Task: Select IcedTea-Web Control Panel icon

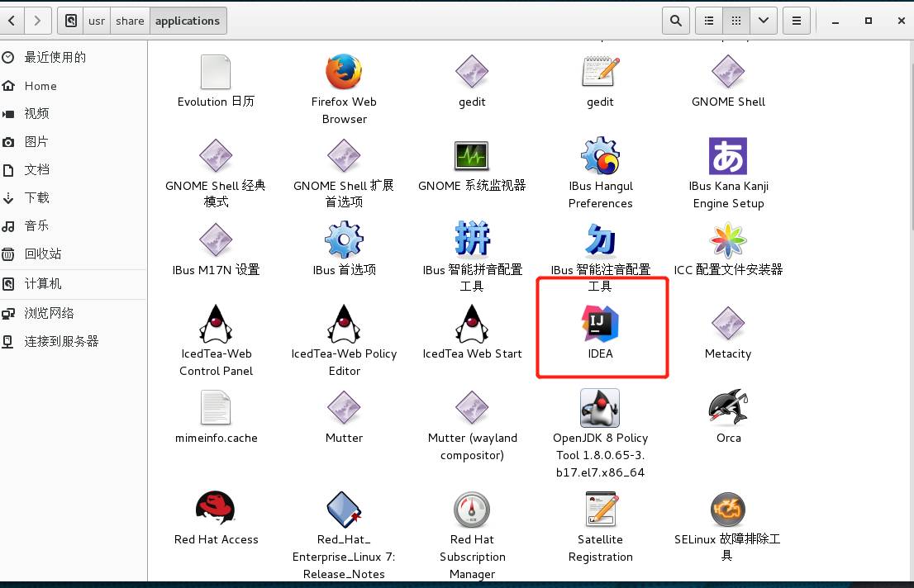Action: [216, 324]
